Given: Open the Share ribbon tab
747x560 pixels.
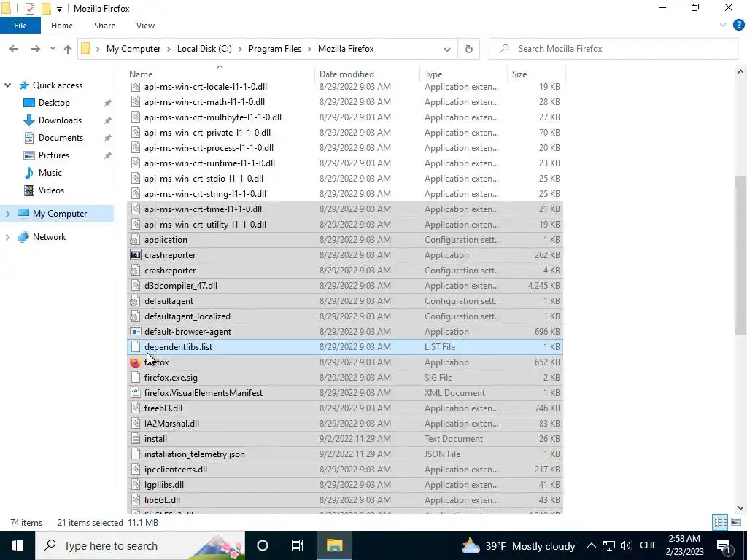Looking at the screenshot, I should (x=104, y=26).
